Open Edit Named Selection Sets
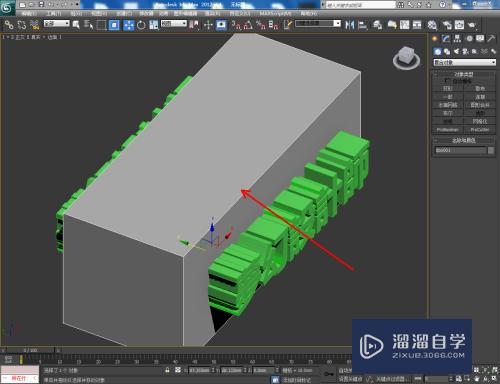500x384 pixels. coord(288,25)
